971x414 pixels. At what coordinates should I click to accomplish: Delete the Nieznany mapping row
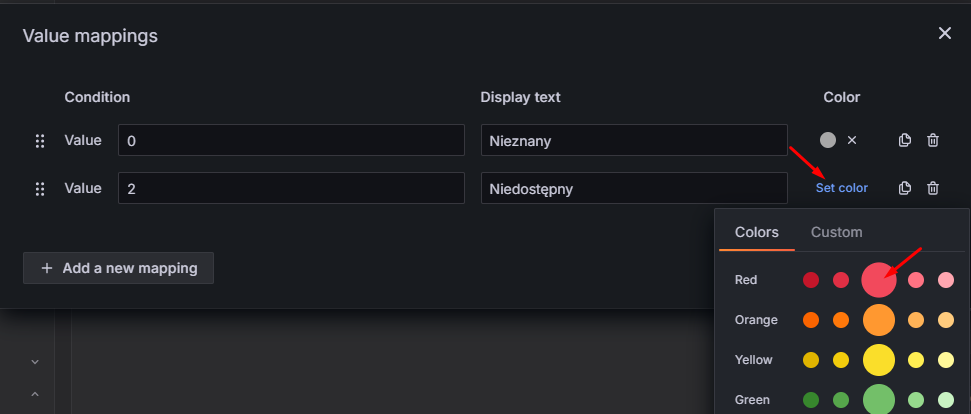tap(933, 141)
